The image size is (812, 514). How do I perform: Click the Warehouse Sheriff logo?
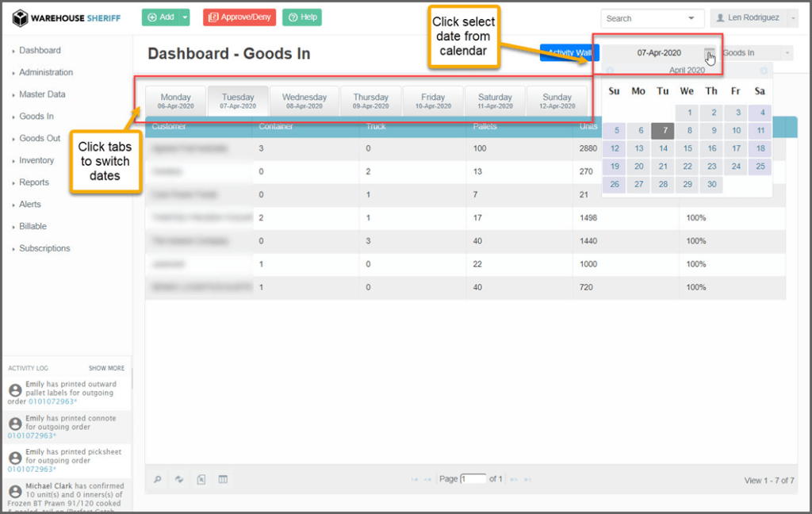(67, 17)
